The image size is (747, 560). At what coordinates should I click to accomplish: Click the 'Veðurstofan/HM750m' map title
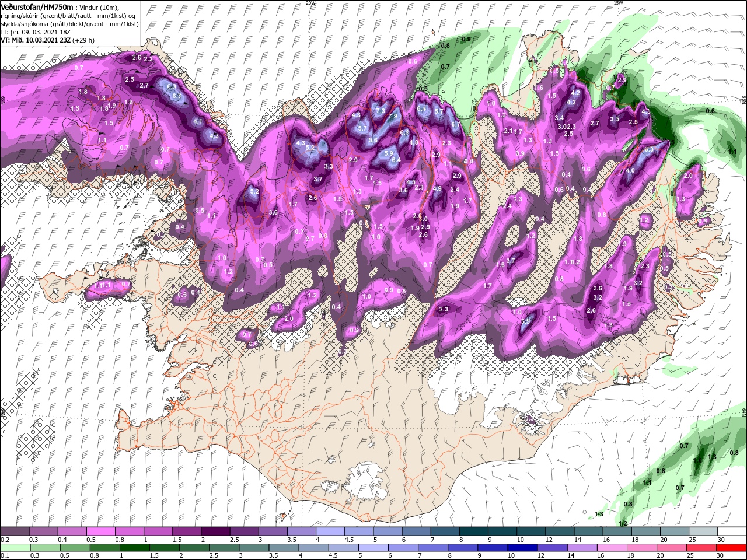(x=37, y=6)
